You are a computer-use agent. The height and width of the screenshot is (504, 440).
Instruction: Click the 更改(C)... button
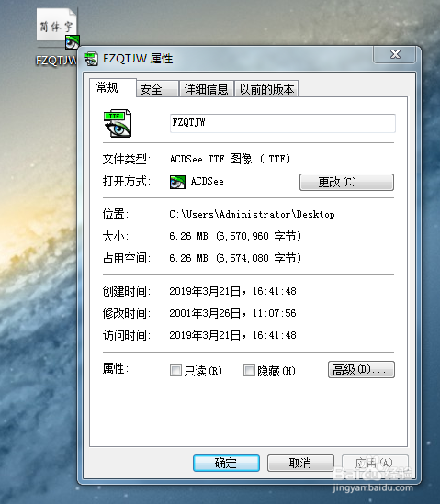tap(346, 183)
